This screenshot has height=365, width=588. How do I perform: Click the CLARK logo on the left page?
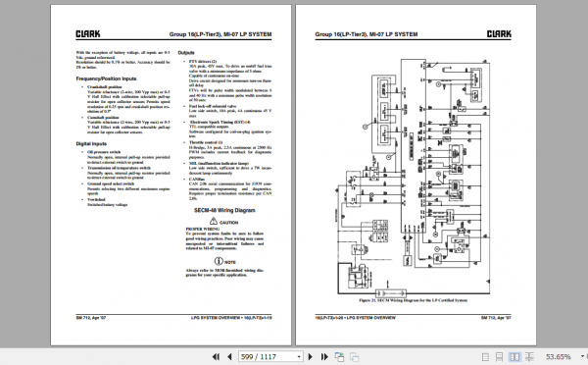click(x=88, y=34)
